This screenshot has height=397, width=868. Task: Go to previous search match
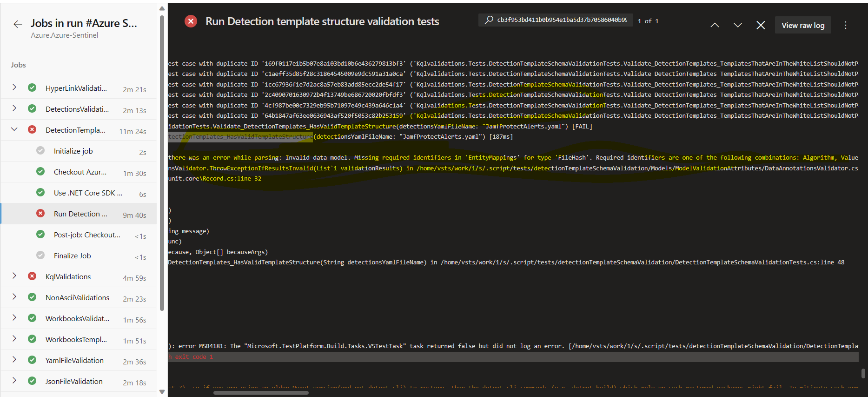click(715, 25)
